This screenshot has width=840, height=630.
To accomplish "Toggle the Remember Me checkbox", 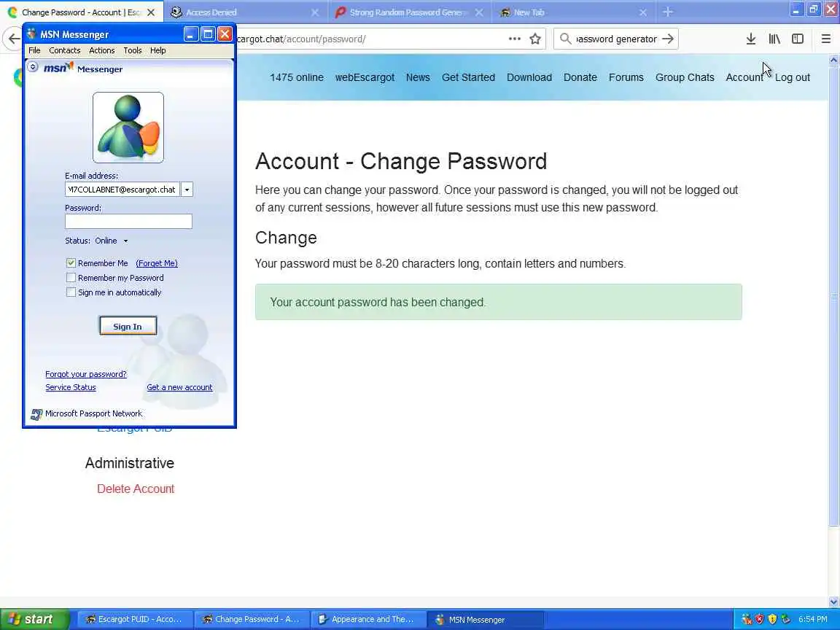I will pyautogui.click(x=71, y=263).
